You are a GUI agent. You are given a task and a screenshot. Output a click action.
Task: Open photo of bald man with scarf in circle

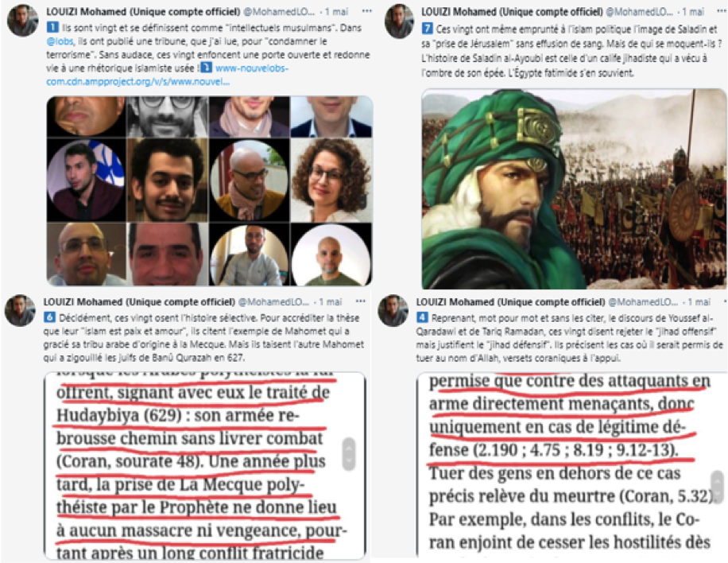[250, 180]
